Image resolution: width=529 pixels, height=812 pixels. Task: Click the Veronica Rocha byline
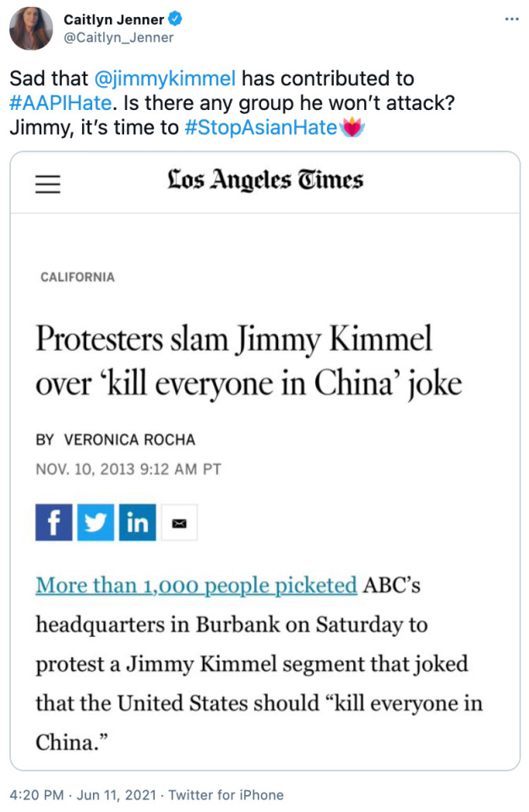click(x=129, y=440)
